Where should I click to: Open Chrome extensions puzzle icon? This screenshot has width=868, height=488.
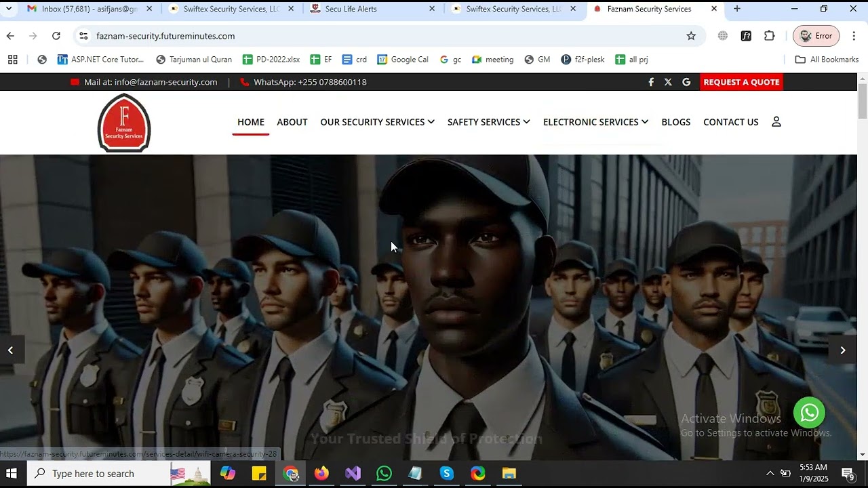[x=769, y=36]
